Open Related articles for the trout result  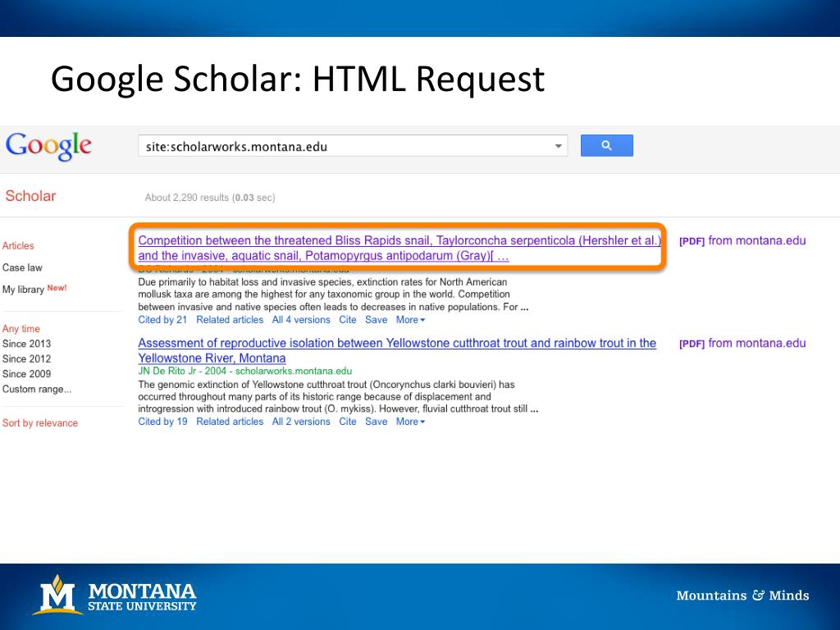tap(230, 422)
